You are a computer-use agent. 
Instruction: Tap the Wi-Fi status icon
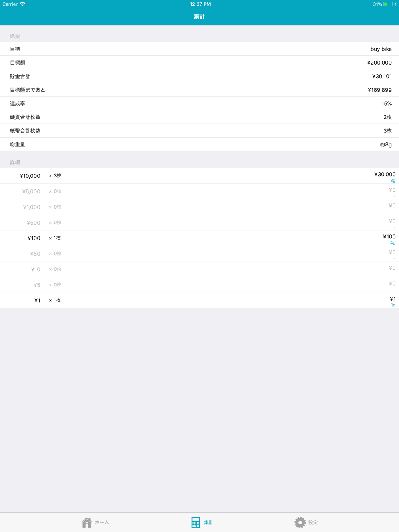23,4
